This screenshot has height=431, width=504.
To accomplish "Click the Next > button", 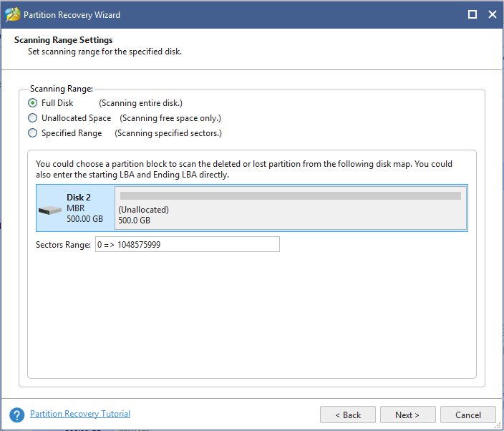I will (407, 415).
